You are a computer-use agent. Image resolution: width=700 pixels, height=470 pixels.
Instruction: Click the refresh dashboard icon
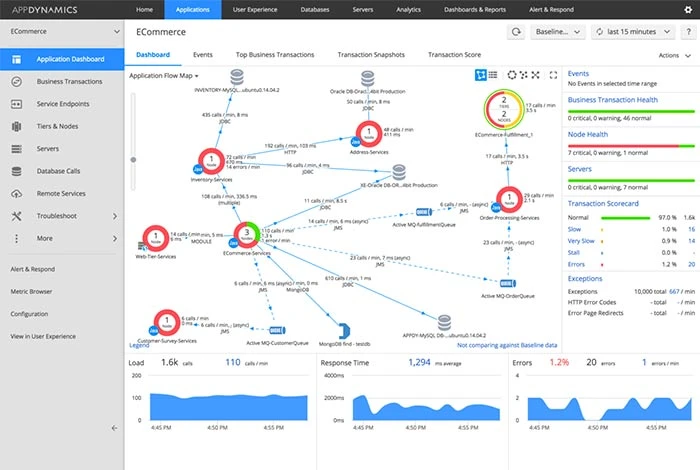(x=516, y=32)
